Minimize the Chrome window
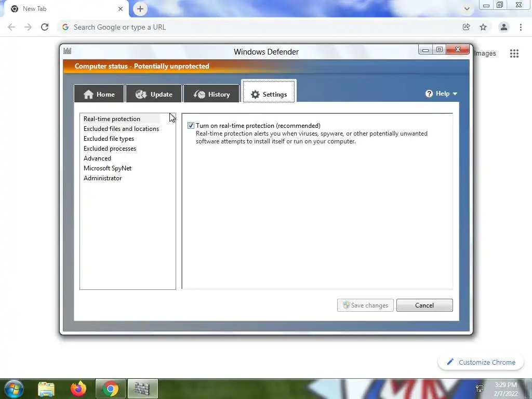The image size is (532, 399). point(486,5)
